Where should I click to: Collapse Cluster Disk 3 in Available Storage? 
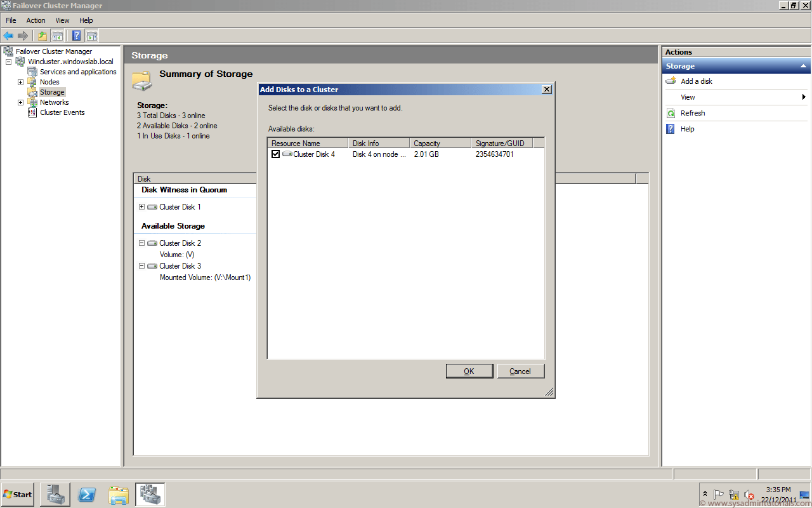pos(141,265)
